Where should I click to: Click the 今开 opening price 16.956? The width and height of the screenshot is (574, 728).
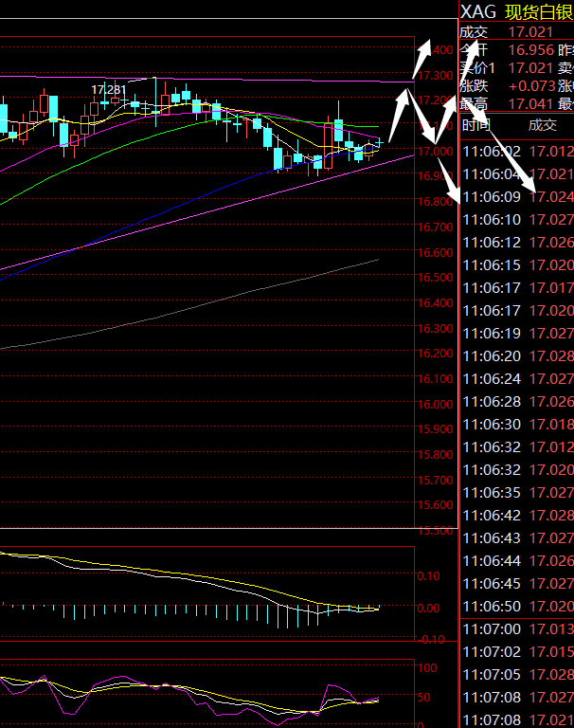click(530, 49)
